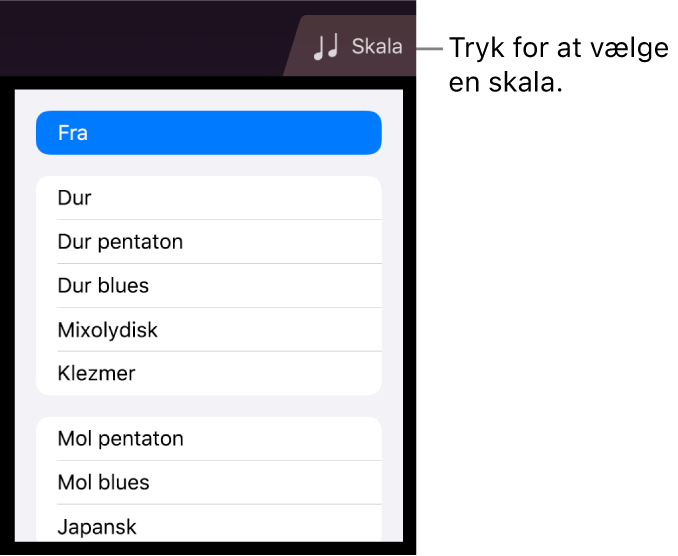Choose the Dur scale

point(208,198)
